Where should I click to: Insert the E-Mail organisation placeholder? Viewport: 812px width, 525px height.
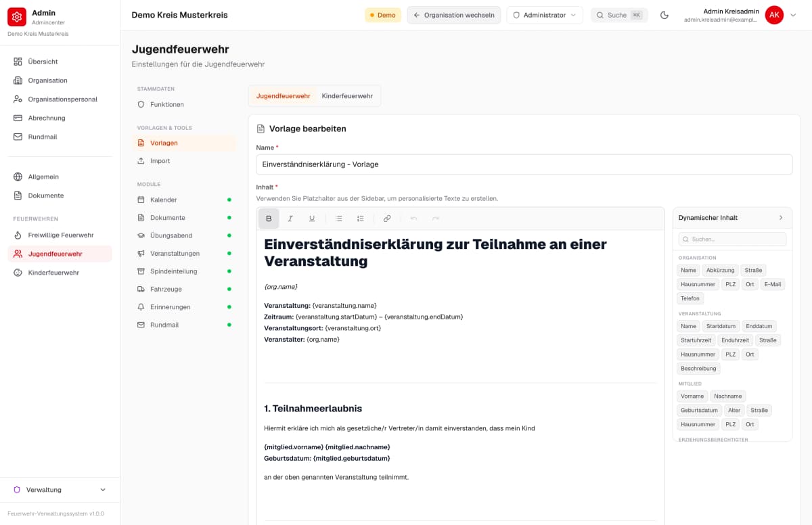pos(773,284)
